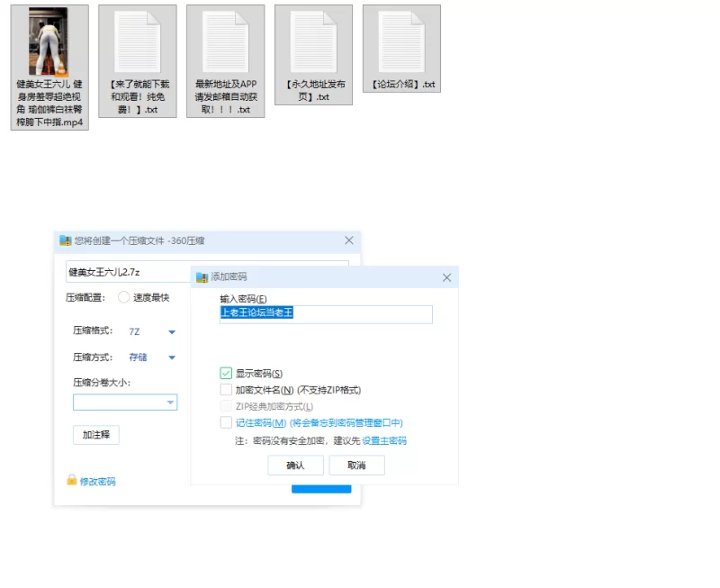Click the 确认 button
This screenshot has height=588, width=720.
coord(296,466)
